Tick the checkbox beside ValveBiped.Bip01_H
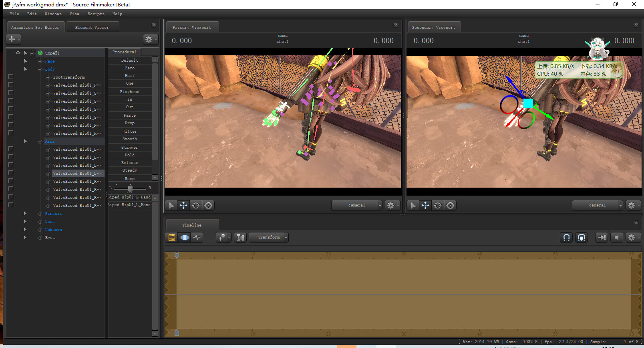Image resolution: width=644 pixels, height=348 pixels. (x=11, y=133)
